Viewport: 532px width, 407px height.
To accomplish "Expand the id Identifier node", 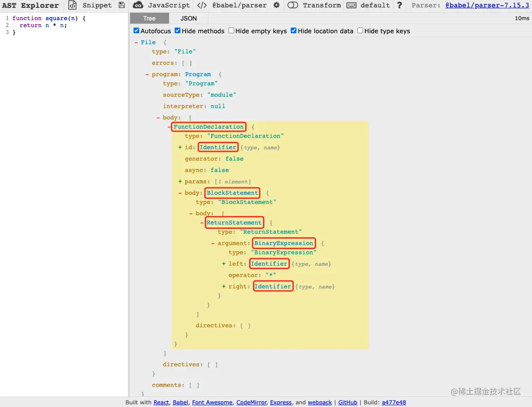I will tap(180, 147).
